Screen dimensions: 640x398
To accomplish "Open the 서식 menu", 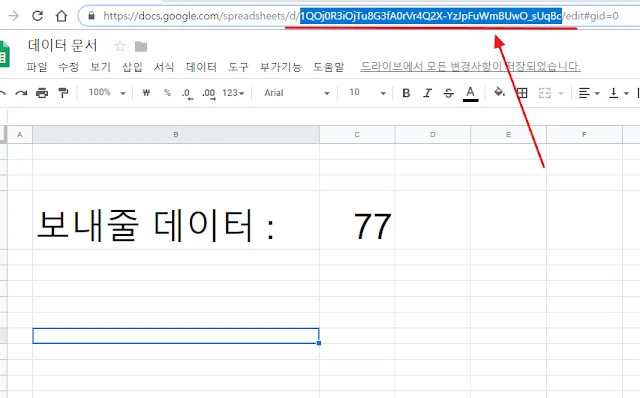I will [164, 67].
